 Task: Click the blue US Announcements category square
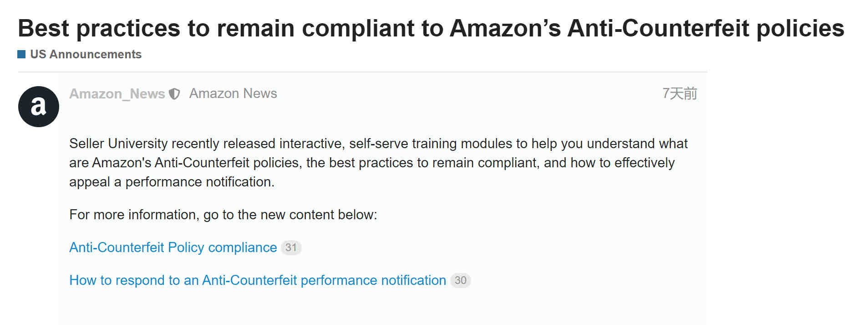(x=21, y=54)
